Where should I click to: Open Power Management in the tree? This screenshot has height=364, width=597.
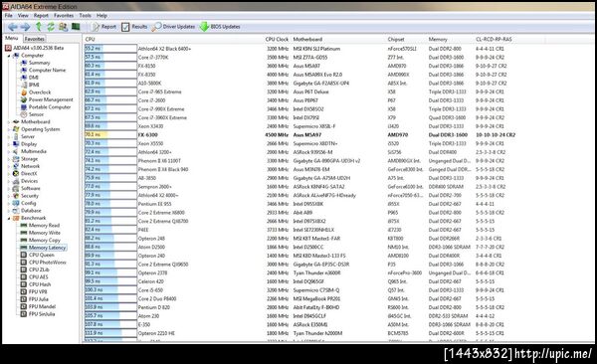point(47,99)
